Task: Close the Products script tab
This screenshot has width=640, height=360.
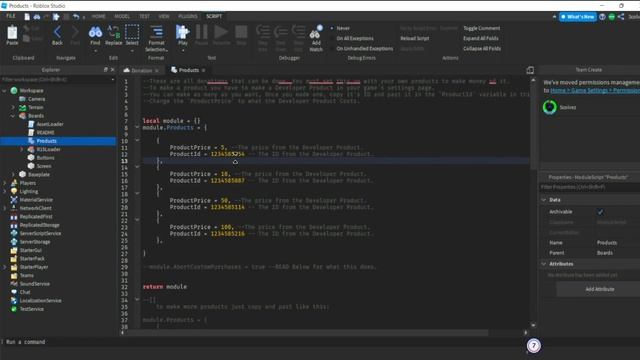Action: [203, 70]
